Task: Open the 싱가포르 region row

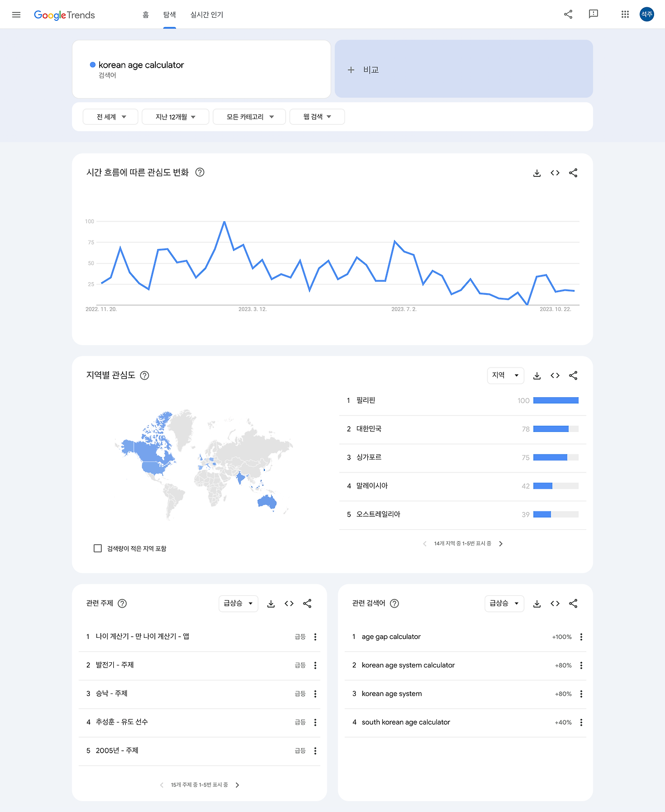Action: [462, 458]
